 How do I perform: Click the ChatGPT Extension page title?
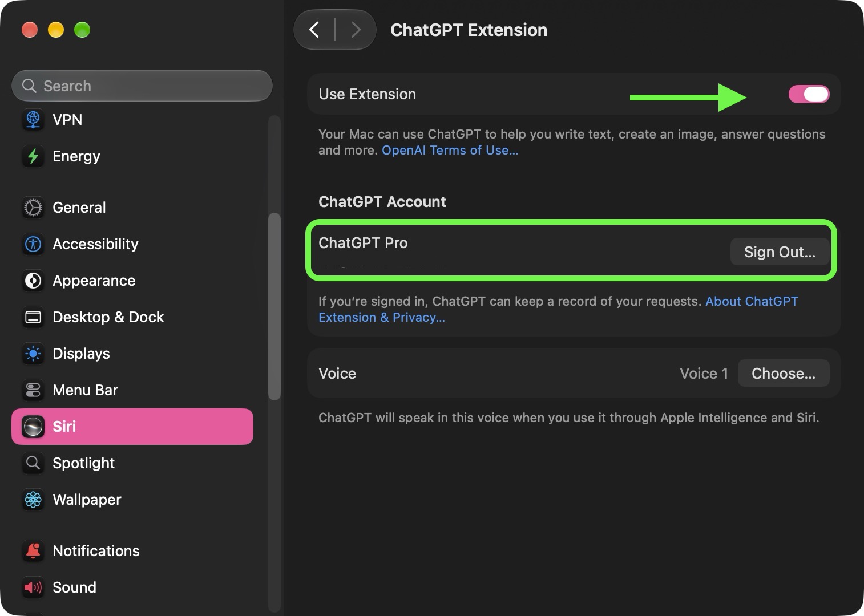pos(469,30)
